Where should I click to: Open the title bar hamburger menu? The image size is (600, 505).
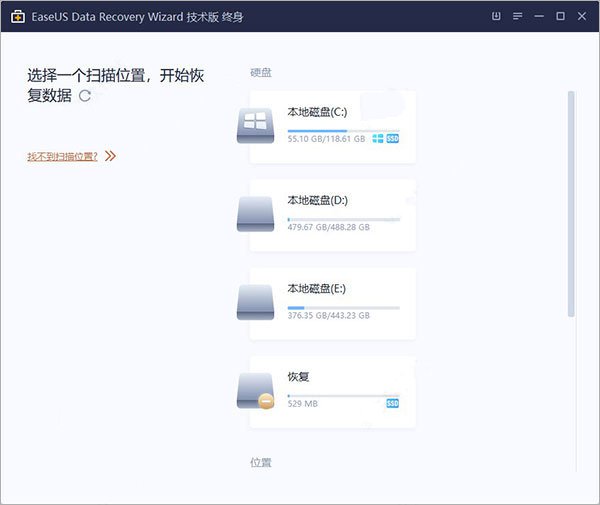click(517, 16)
